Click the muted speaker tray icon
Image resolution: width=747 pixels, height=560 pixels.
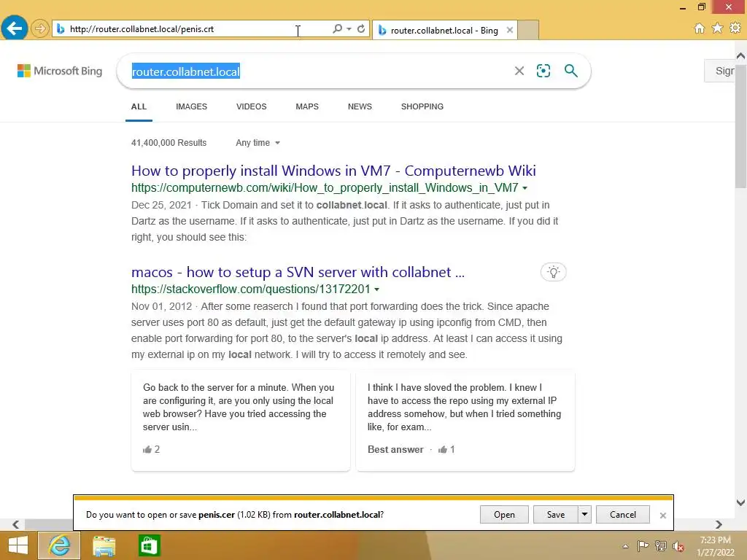tap(678, 546)
